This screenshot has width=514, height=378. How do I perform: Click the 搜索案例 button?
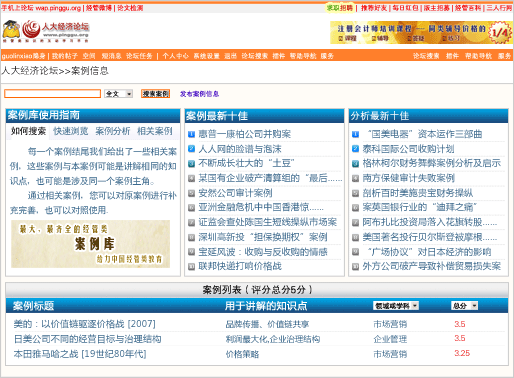pos(155,94)
